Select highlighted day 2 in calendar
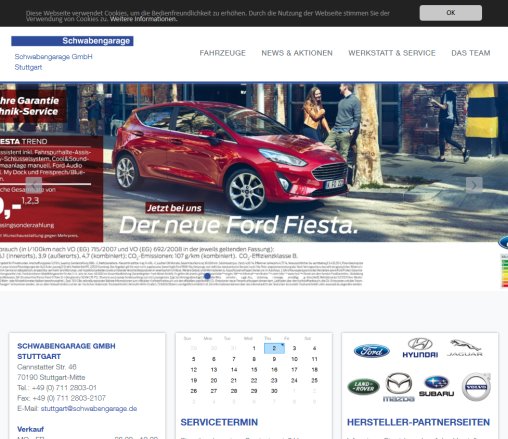Image resolution: width=508 pixels, height=439 pixels. 274,348
